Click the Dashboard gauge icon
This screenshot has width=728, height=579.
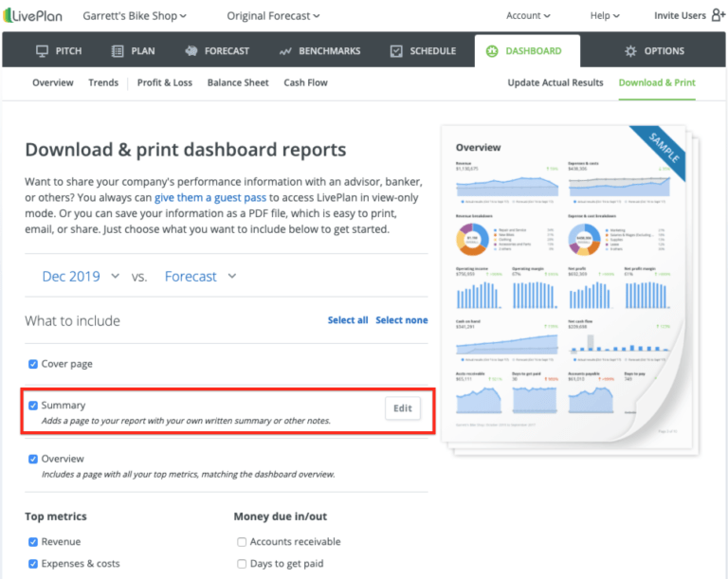click(492, 51)
